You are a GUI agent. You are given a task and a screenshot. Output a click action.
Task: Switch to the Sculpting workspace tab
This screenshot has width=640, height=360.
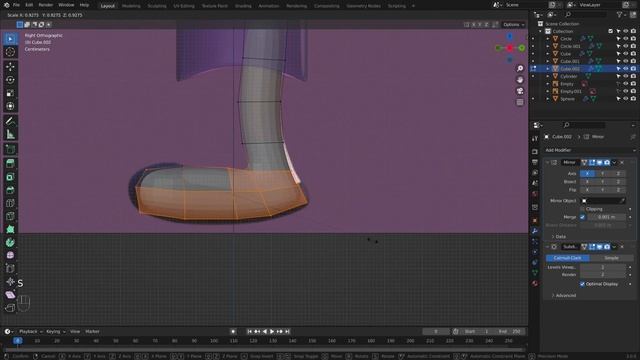pyautogui.click(x=157, y=6)
